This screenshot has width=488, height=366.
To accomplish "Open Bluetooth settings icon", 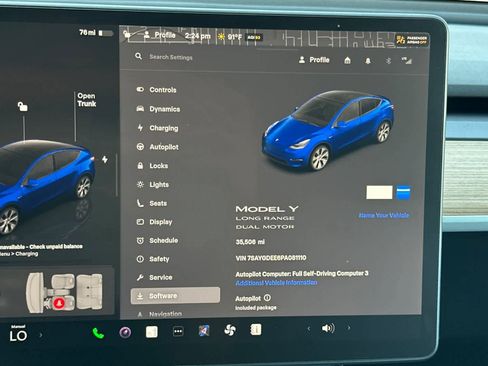I will click(x=388, y=61).
